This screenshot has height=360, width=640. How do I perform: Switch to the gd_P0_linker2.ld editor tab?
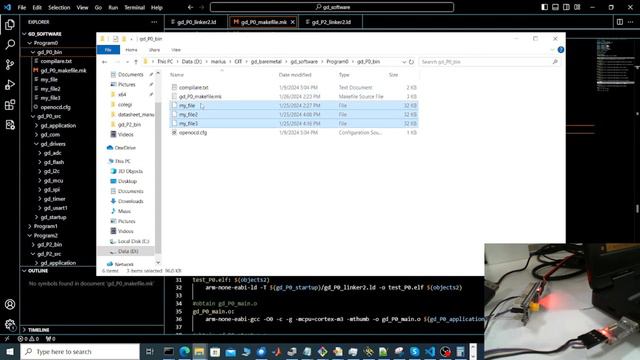tap(196, 22)
